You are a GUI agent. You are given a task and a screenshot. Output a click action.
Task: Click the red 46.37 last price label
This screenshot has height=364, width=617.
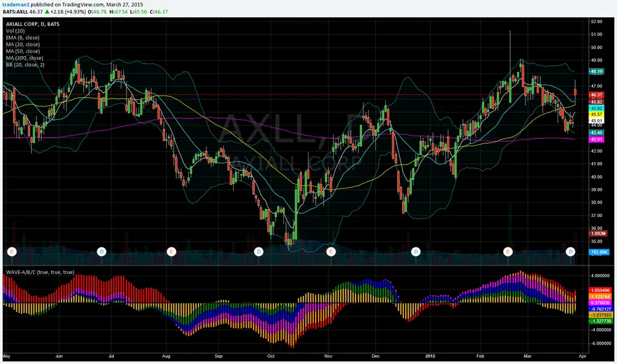(596, 95)
